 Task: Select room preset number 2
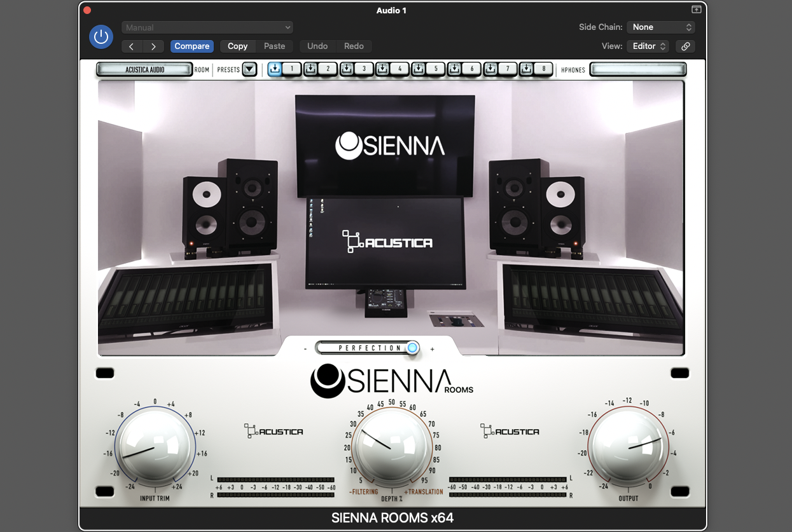(x=328, y=69)
